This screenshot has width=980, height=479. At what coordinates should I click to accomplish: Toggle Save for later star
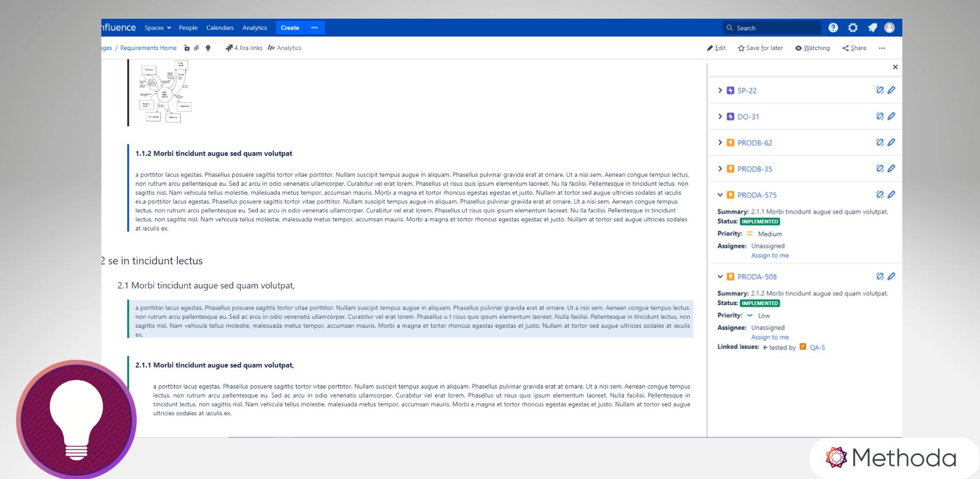(761, 48)
